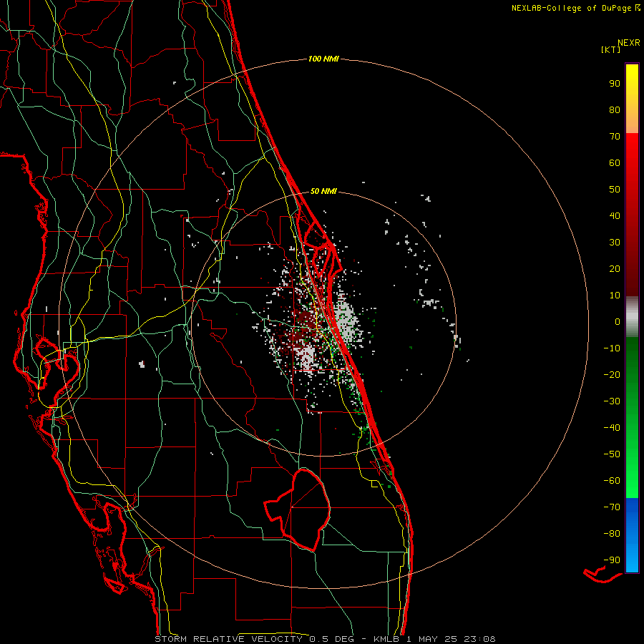Click the 50 NMI range ring label
644x644 pixels.
pyautogui.click(x=323, y=191)
